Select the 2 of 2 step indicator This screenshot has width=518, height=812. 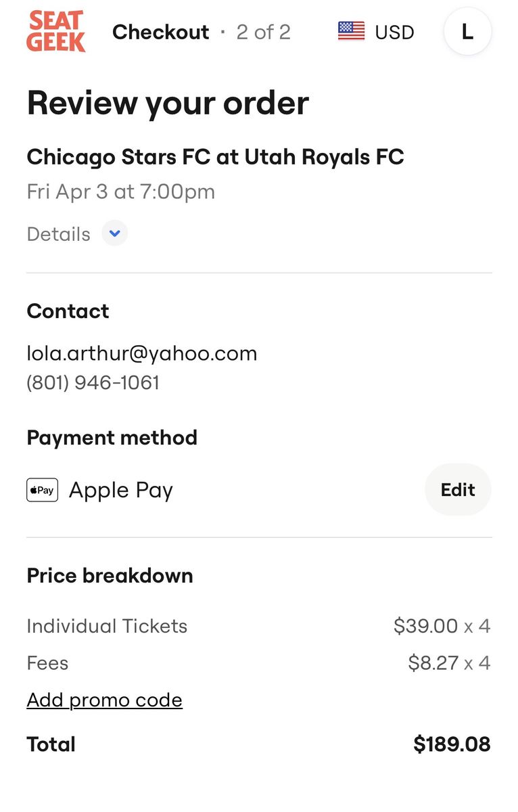coord(263,32)
